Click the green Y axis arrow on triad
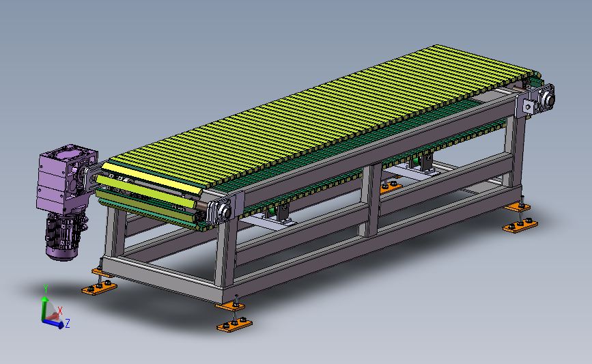 pos(44,308)
